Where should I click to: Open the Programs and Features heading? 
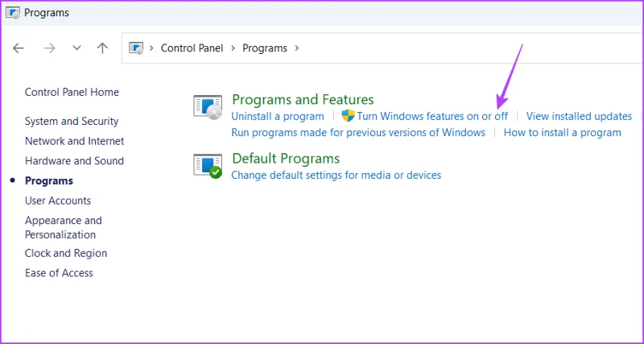pos(303,99)
